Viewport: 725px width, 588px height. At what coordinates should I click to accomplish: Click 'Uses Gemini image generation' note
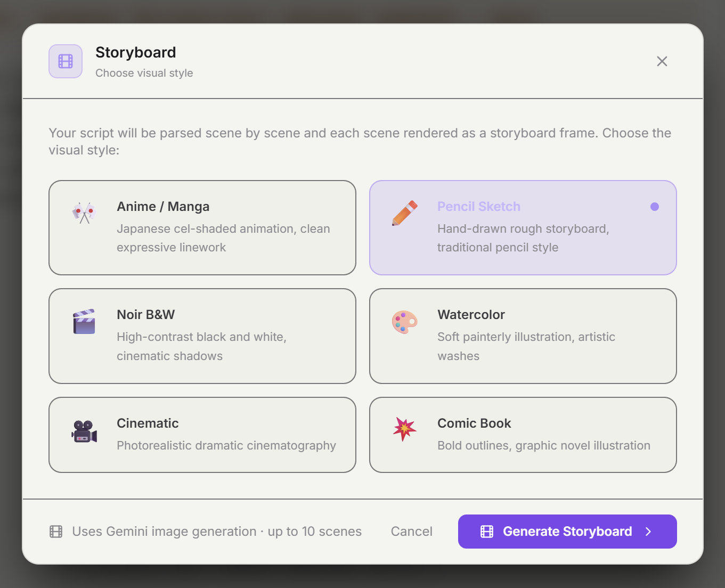pyautogui.click(x=217, y=532)
